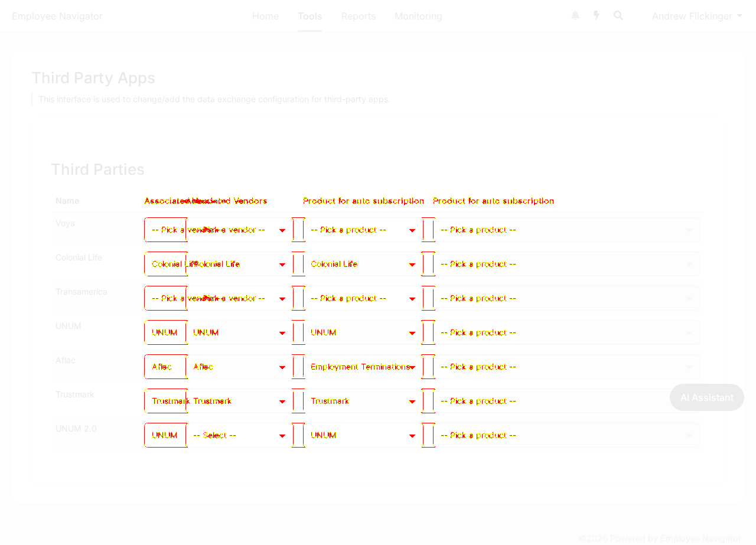756x545 pixels.
Task: Click the Employee Navigator brand link
Action: point(57,16)
